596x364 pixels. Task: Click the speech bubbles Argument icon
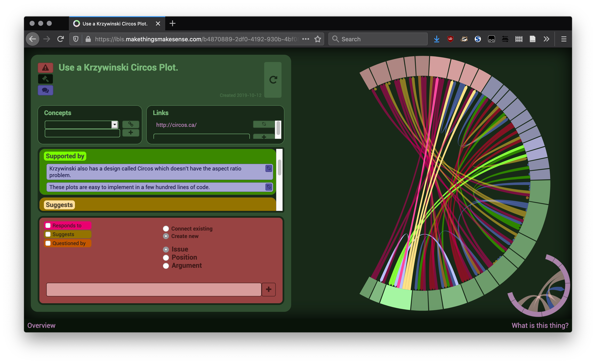45,90
